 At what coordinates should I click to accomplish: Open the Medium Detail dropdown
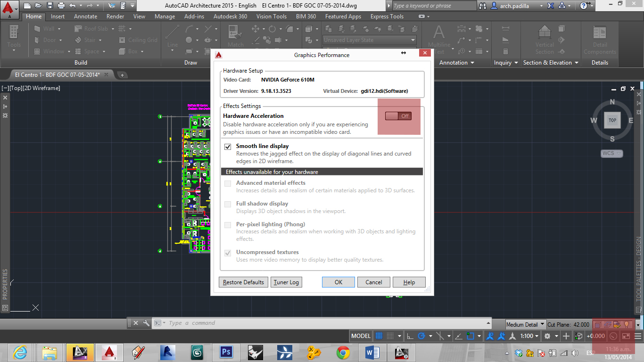541,324
